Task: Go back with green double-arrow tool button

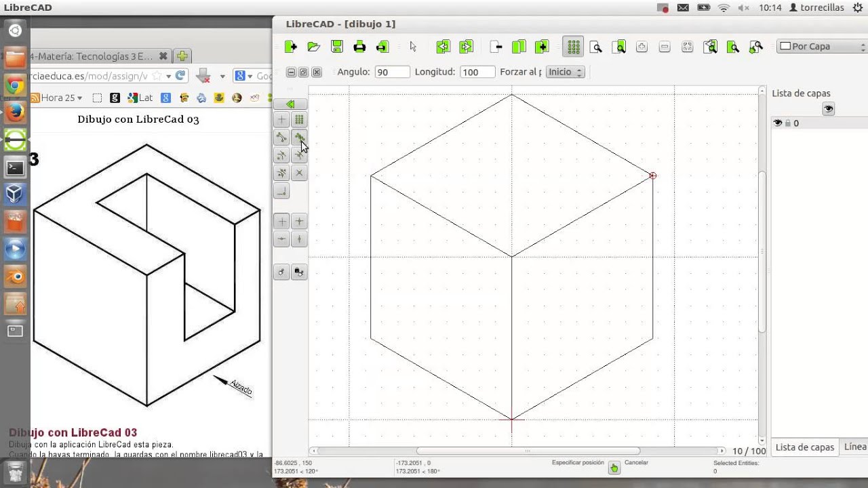Action: pos(290,104)
